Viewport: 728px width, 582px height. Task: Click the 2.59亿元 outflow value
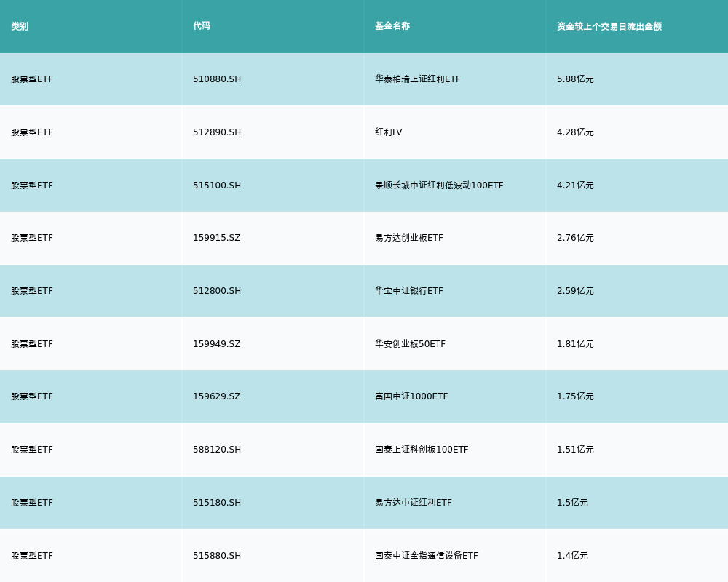pyautogui.click(x=575, y=291)
